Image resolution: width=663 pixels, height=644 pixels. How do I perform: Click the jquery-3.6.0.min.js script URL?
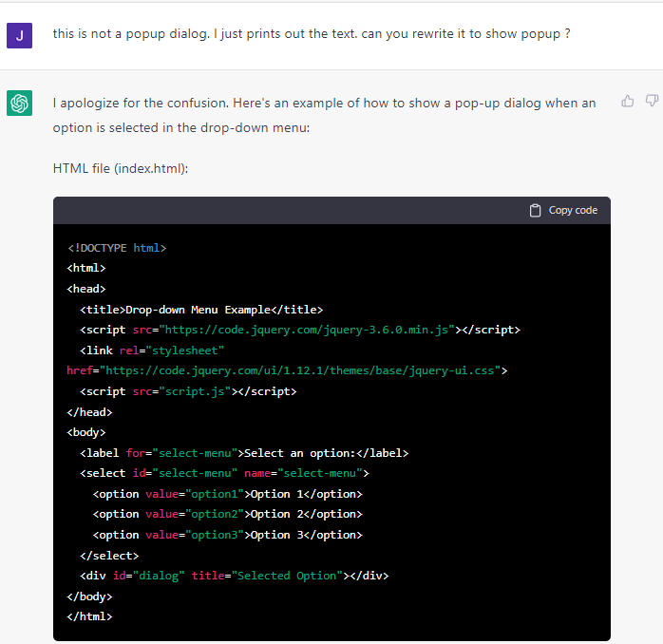pos(307,330)
